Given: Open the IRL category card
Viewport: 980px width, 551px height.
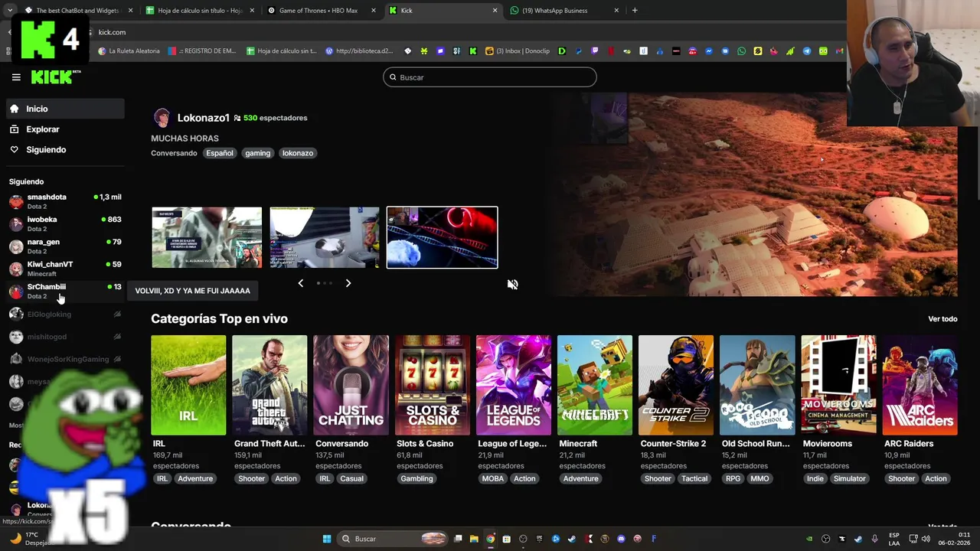Looking at the screenshot, I should pyautogui.click(x=188, y=385).
